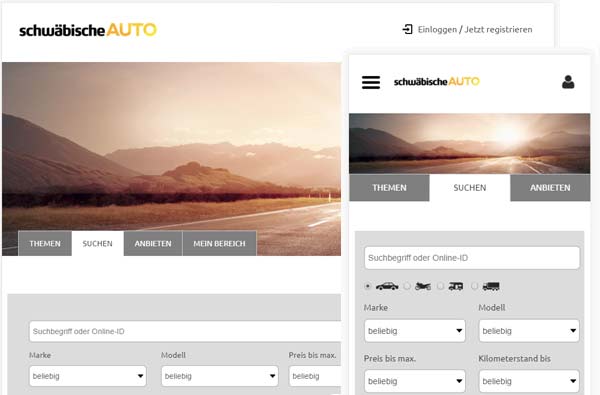Screen dimensions: 600x395
Task: Select the motorcycle radio button
Action: pyautogui.click(x=407, y=286)
